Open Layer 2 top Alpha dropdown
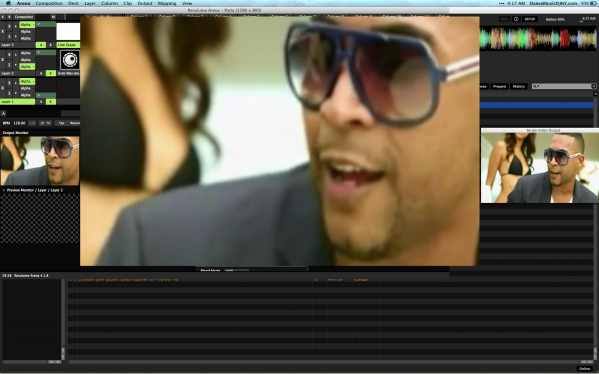Viewport: 599px width, 374px height. pos(27,53)
